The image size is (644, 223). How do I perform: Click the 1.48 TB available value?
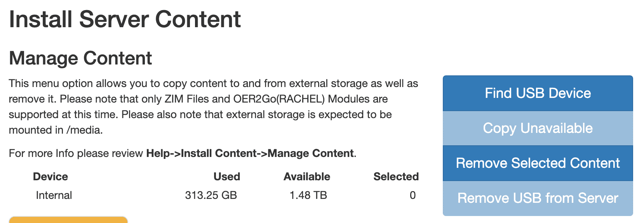(x=308, y=195)
